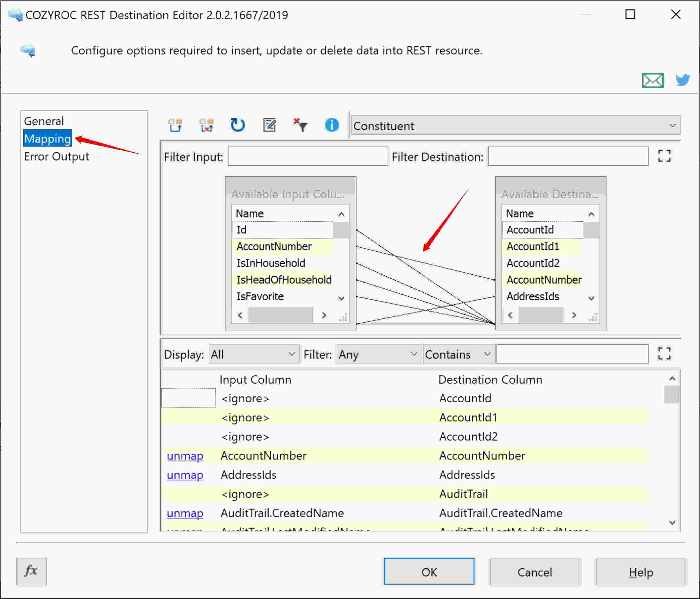This screenshot has width=700, height=599.
Task: Select the General page
Action: tap(44, 121)
